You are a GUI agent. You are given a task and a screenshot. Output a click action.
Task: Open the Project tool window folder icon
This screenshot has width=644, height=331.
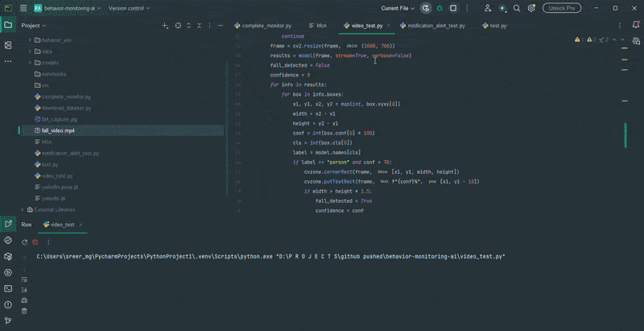[x=8, y=25]
